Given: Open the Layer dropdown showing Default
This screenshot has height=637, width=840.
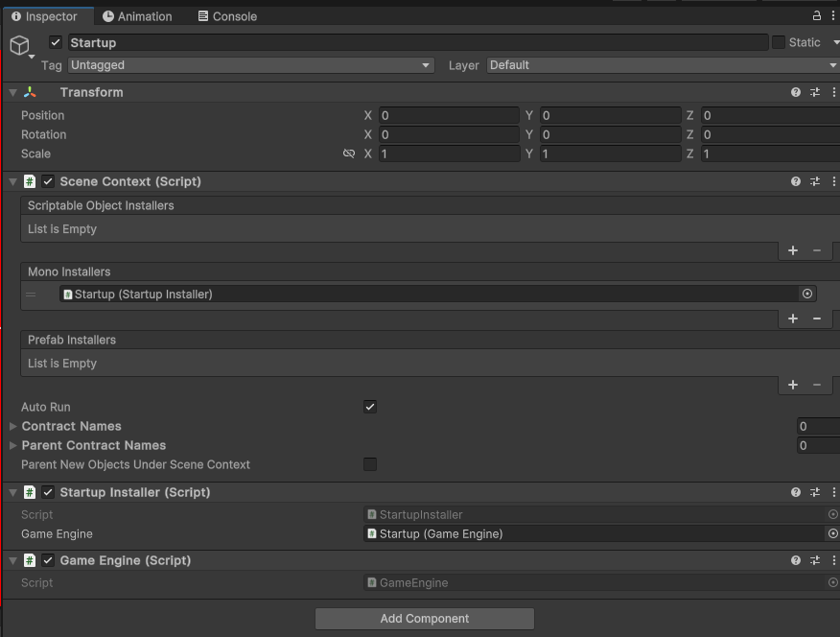Looking at the screenshot, I should click(662, 65).
